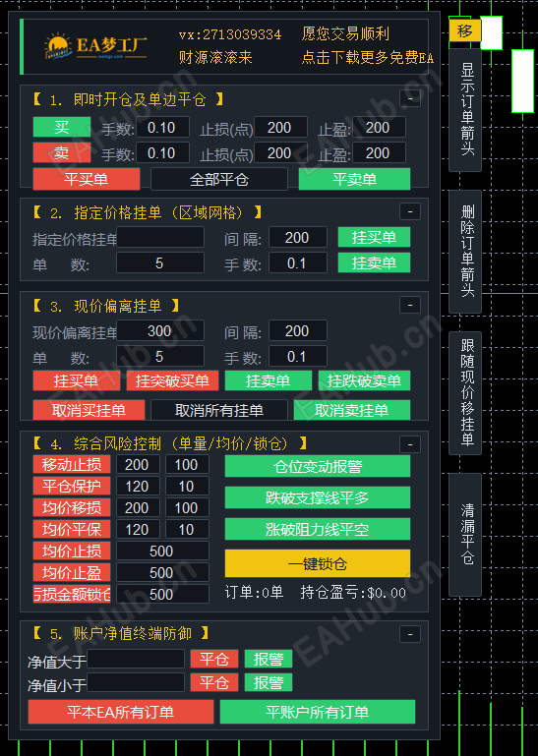The image size is (538, 756).
Task: Click 平买单 button
Action: (x=87, y=179)
